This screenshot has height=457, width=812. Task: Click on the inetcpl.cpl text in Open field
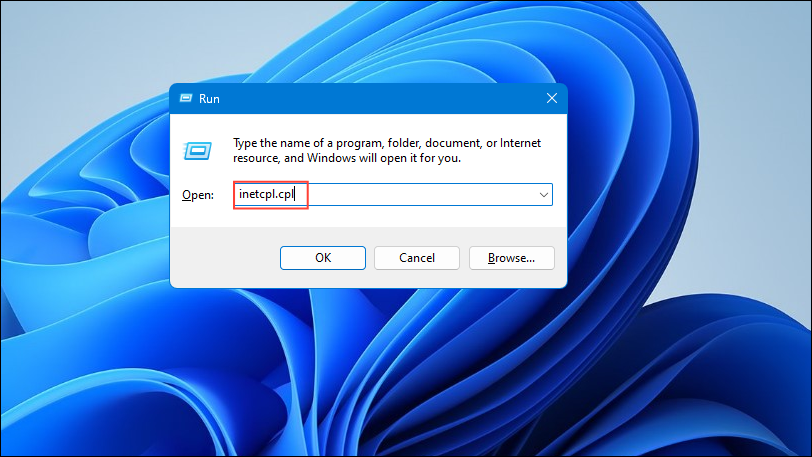click(x=266, y=194)
